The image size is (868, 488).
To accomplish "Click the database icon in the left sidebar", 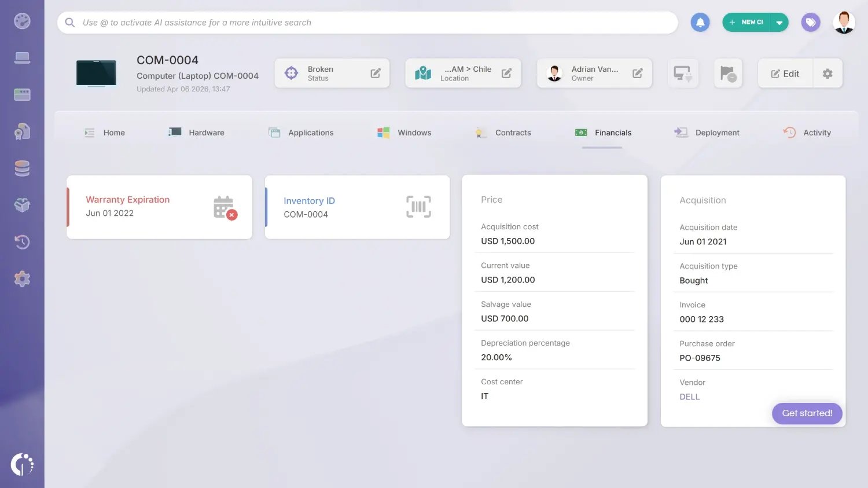I will click(22, 168).
